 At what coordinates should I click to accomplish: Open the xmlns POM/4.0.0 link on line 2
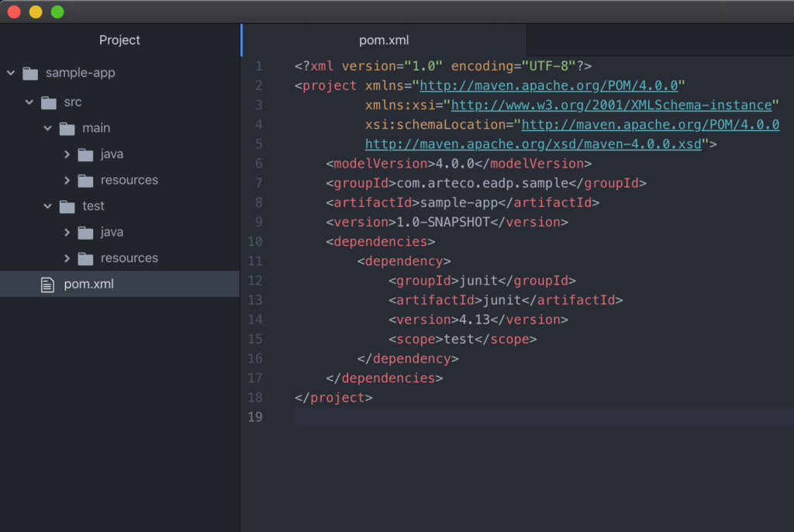[548, 85]
